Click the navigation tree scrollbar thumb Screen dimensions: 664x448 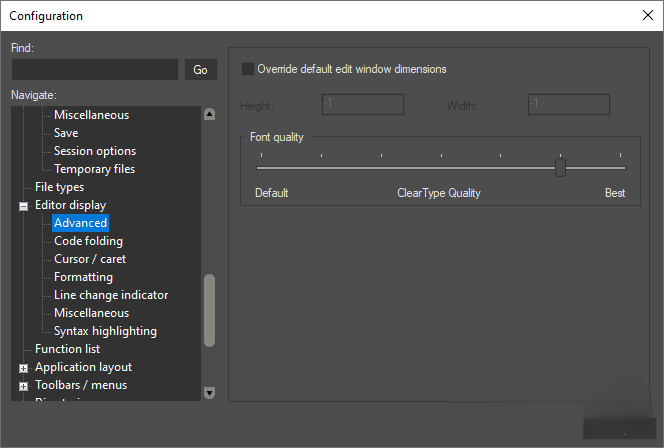(209, 310)
